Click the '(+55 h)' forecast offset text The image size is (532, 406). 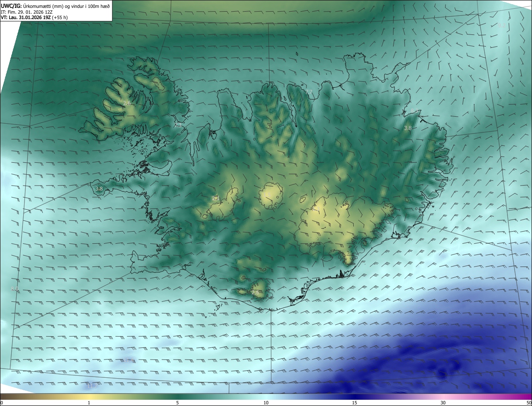[x=61, y=17]
